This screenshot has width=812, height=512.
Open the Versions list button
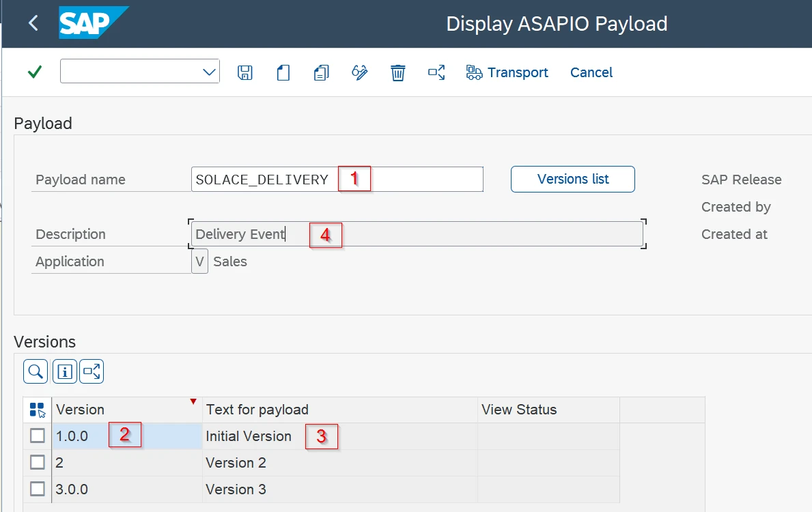[573, 179]
